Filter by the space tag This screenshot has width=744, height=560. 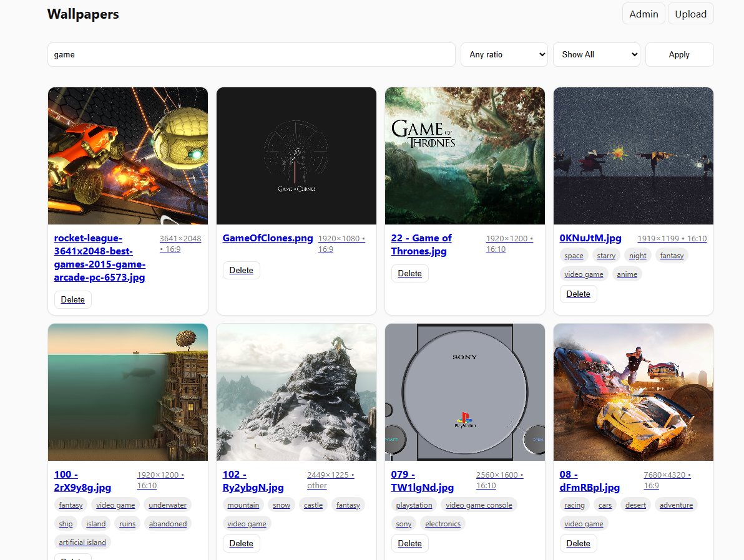tap(574, 255)
